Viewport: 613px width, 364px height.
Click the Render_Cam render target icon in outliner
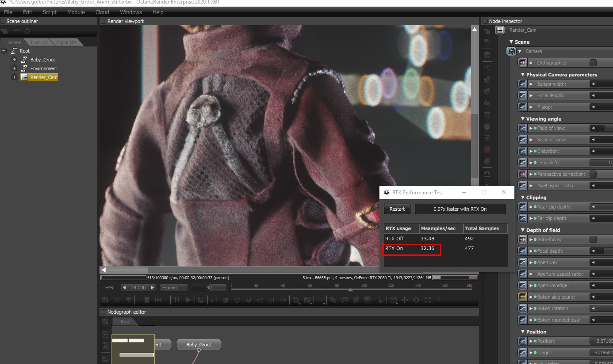pyautogui.click(x=24, y=77)
